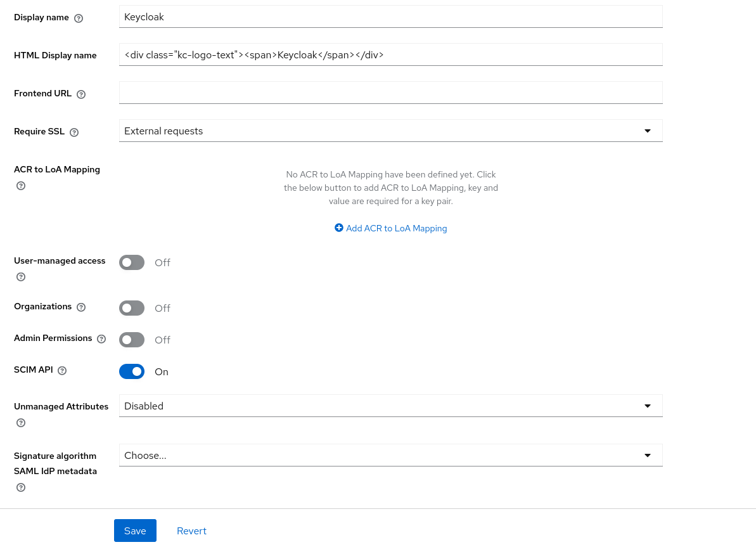Disable the SCIM API switch
The height and width of the screenshot is (547, 756).
click(132, 371)
